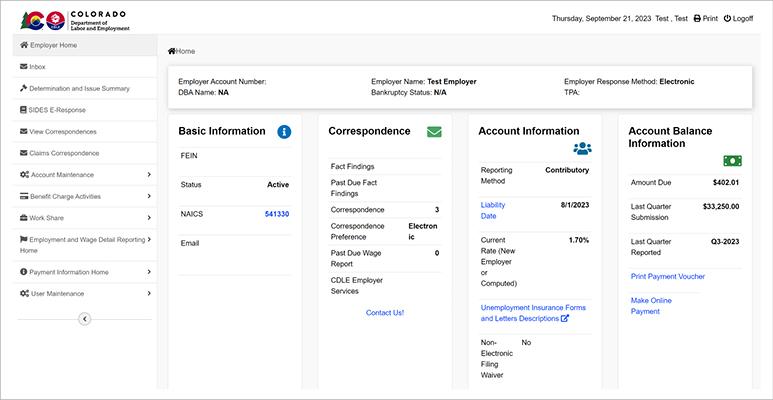Click the Account Balance money icon

[x=732, y=160]
